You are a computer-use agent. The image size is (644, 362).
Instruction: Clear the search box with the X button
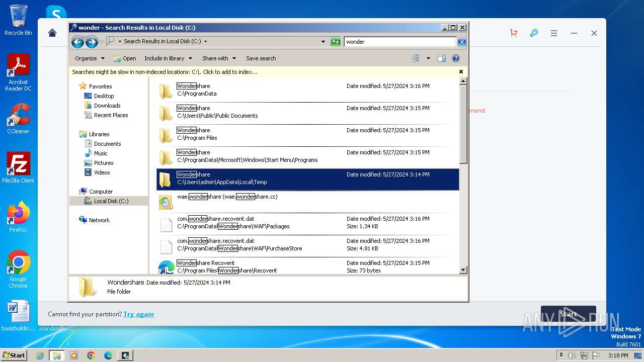tap(461, 42)
